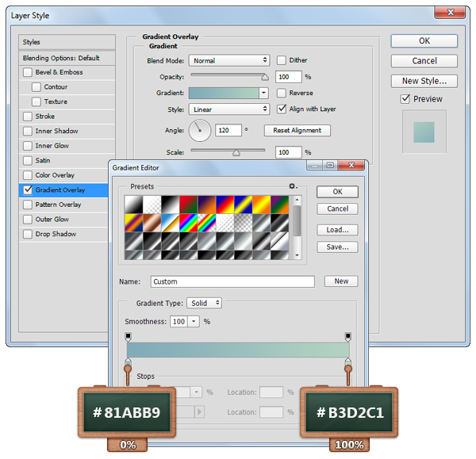Click the gradient preview bar in editor
476x459 pixels.
click(x=238, y=350)
